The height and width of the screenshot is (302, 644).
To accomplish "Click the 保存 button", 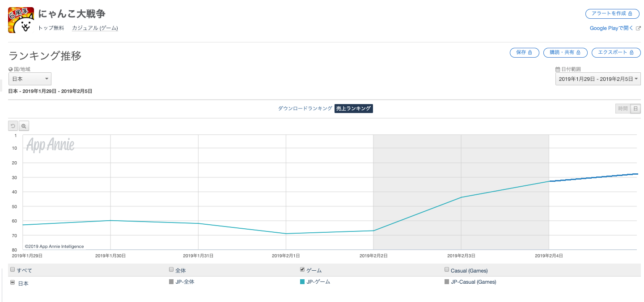I will click(x=525, y=52).
